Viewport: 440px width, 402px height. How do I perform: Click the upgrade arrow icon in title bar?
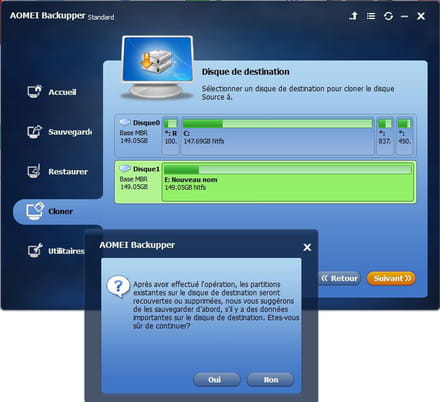pyautogui.click(x=353, y=16)
